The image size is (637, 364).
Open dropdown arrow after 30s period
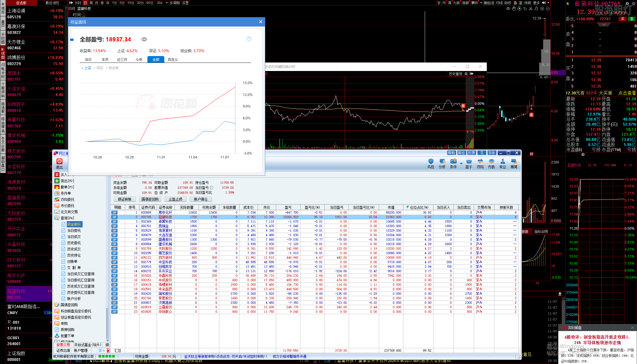coord(167,3)
